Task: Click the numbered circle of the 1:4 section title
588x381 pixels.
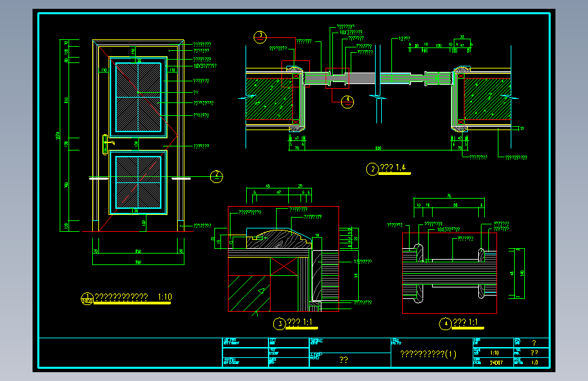Action: (x=372, y=169)
